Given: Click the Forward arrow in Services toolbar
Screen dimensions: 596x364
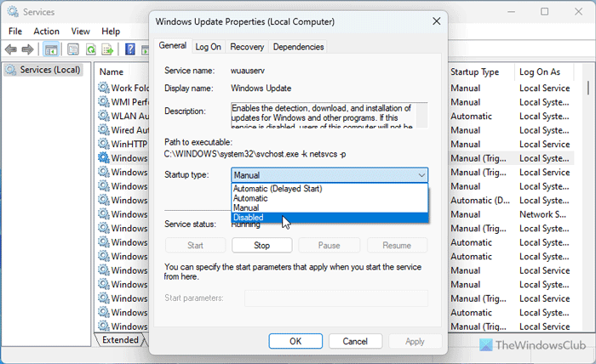Looking at the screenshot, I should click(27, 49).
